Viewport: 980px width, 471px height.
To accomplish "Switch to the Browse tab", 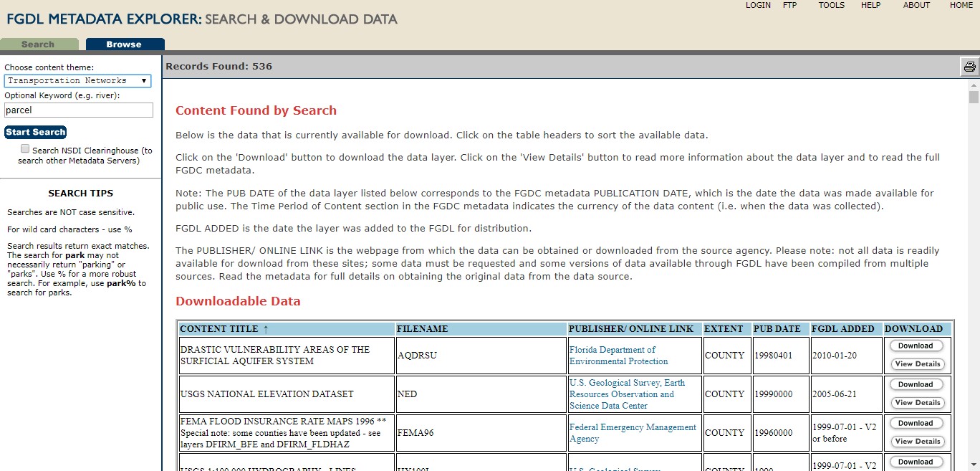I will 125,44.
